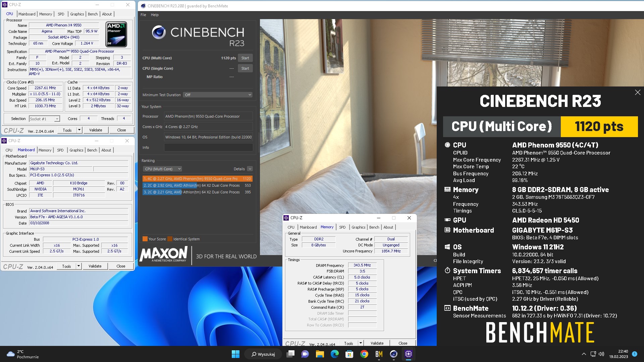This screenshot has width=644, height=362.
Task: Open About tab in Memory CPU-Z window
Action: click(x=388, y=227)
